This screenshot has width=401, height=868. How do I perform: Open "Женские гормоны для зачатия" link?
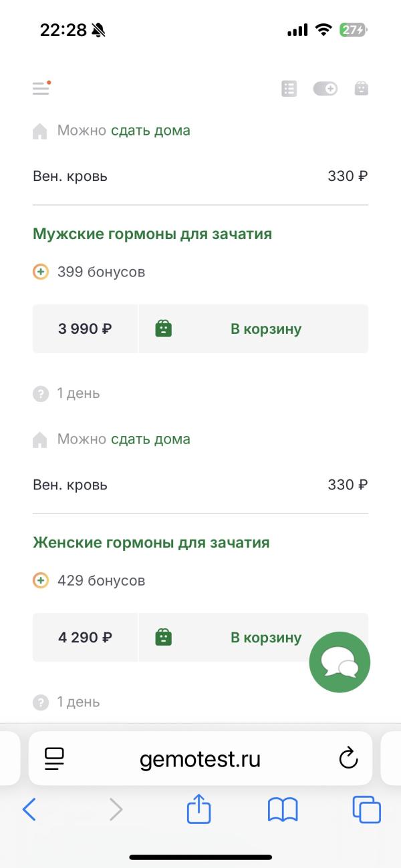coord(151,542)
